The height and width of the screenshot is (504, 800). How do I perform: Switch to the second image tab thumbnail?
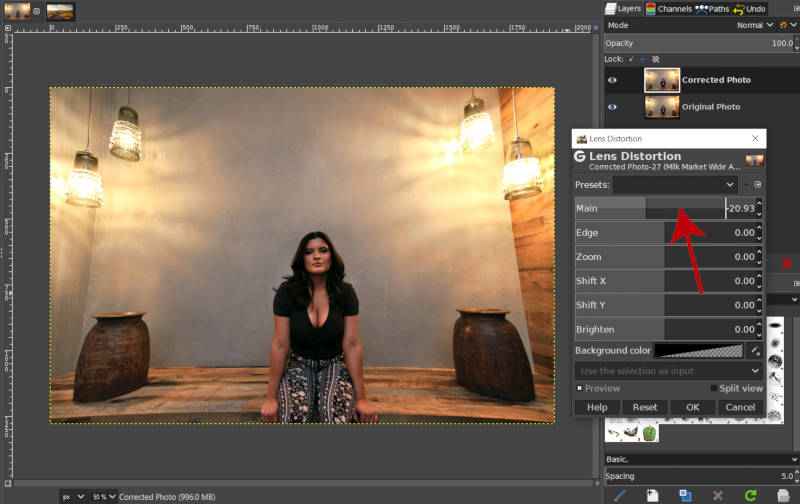click(60, 11)
